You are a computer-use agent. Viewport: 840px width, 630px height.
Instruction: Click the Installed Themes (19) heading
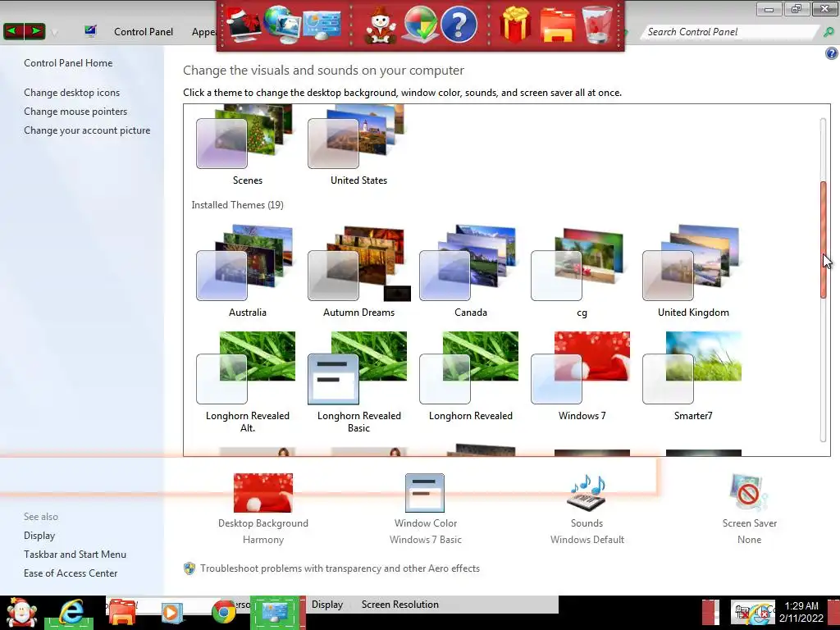point(237,204)
